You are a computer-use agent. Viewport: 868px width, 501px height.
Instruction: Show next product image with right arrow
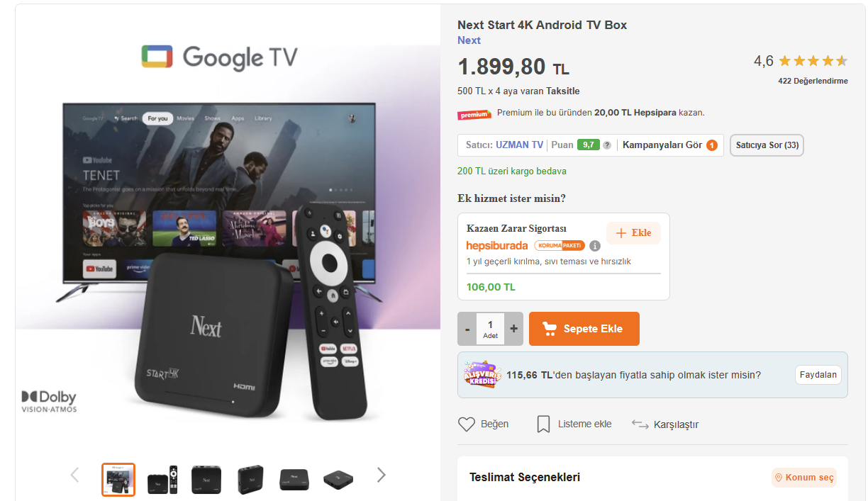click(381, 475)
